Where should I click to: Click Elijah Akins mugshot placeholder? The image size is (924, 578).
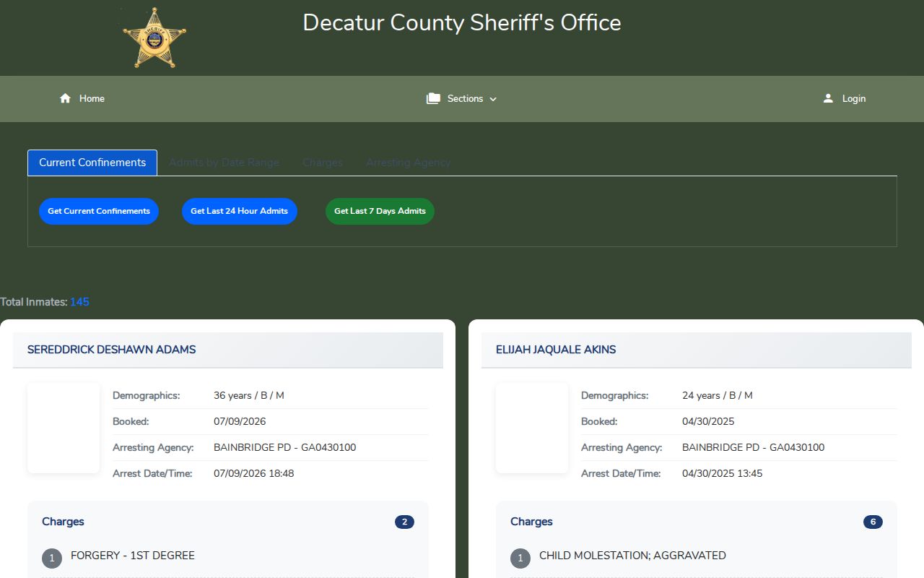(532, 428)
